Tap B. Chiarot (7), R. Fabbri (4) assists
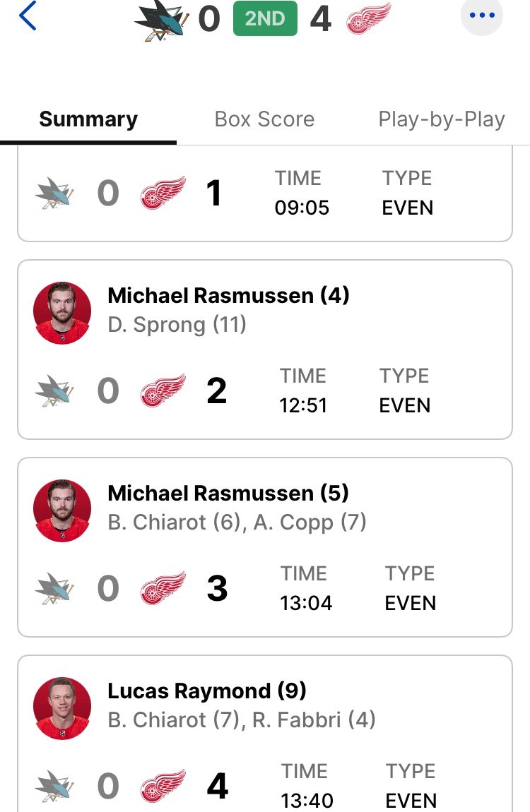The height and width of the screenshot is (812, 530). (x=242, y=720)
